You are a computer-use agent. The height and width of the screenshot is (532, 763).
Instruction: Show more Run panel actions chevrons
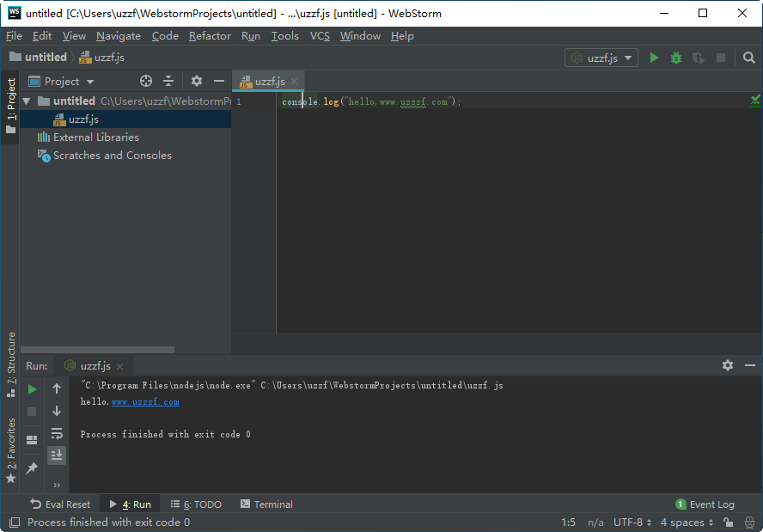[x=57, y=485]
